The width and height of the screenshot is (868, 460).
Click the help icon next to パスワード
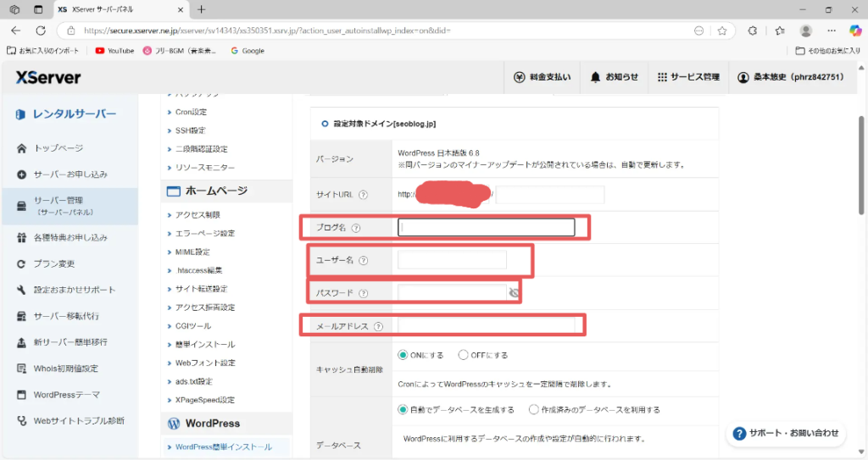[x=363, y=293]
